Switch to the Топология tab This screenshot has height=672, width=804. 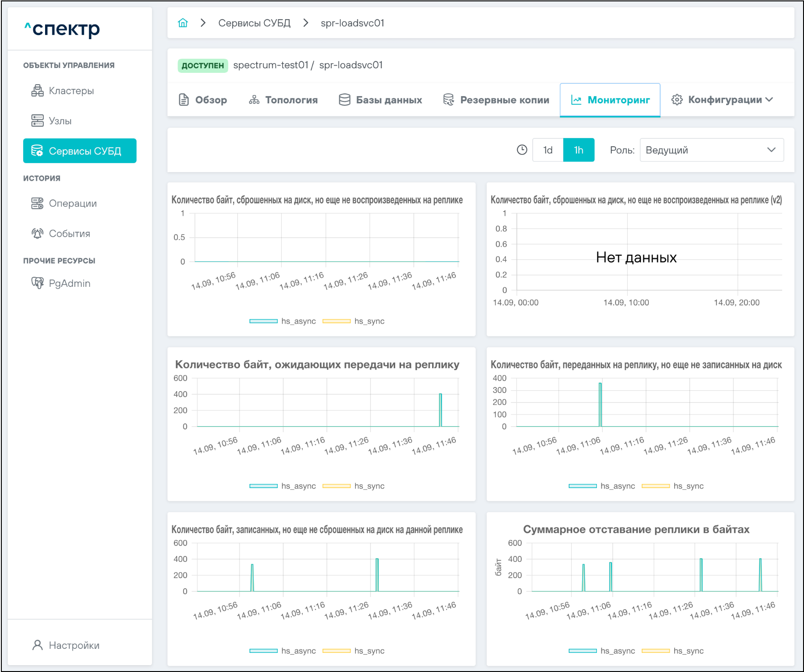coord(283,100)
